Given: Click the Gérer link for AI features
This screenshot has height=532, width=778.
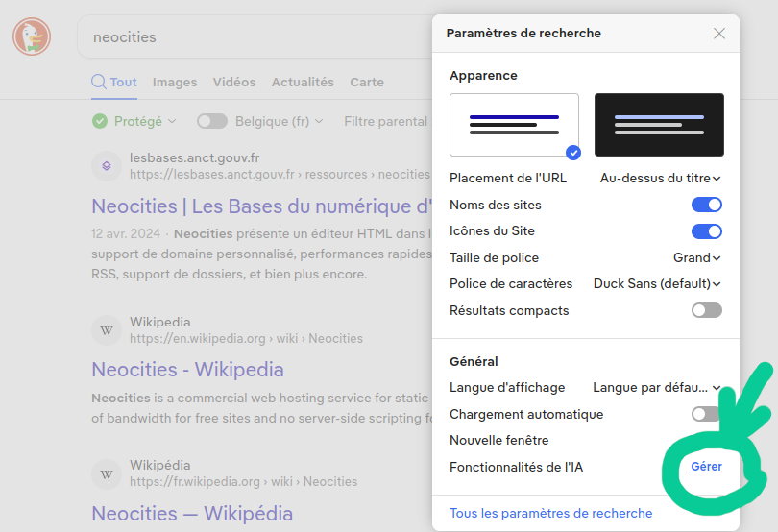Looking at the screenshot, I should pyautogui.click(x=706, y=467).
